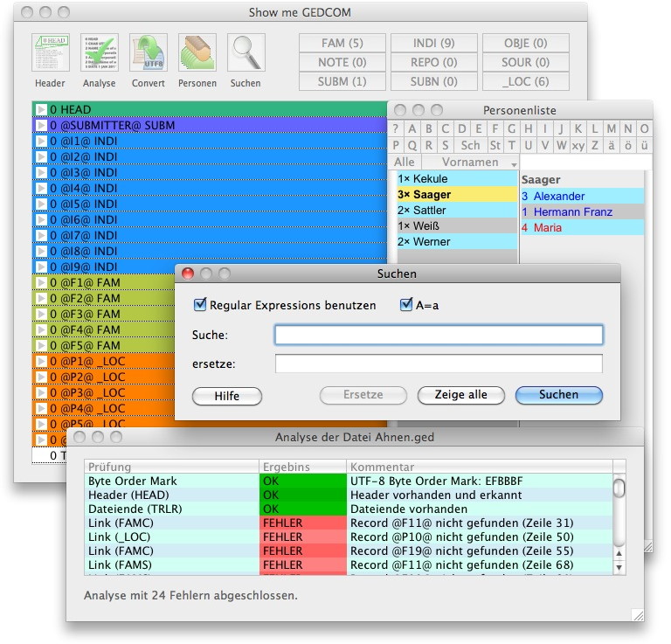Click the Header toolbar icon

pos(50,53)
